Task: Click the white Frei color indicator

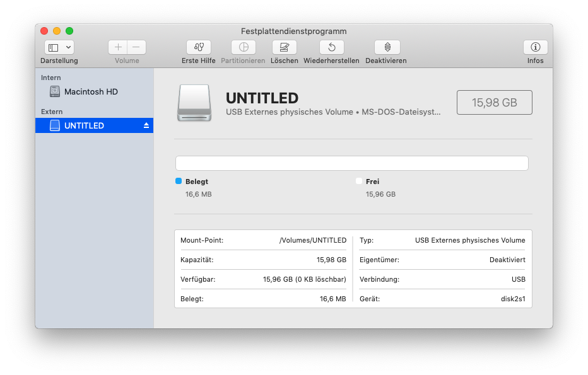Action: click(359, 181)
